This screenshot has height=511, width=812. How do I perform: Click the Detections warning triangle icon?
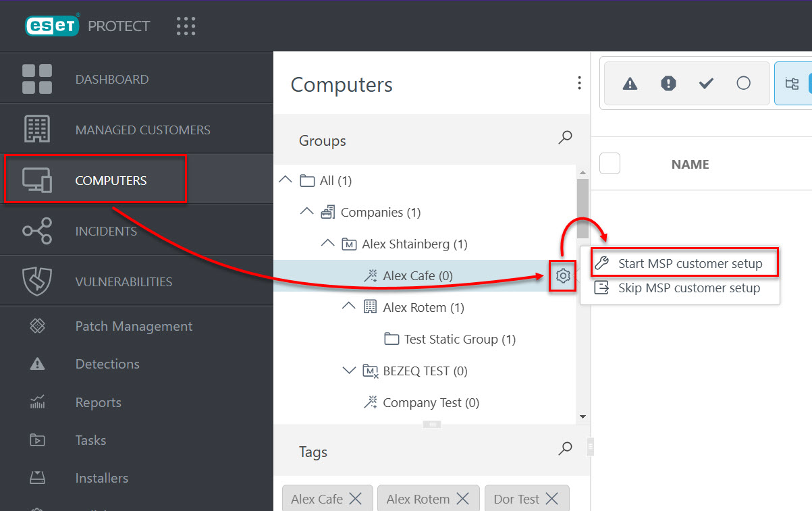[37, 365]
